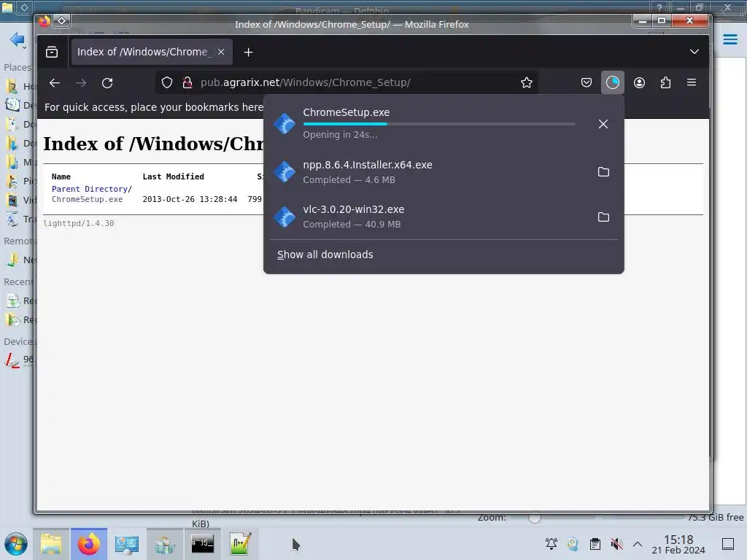Open Firefox application hamburger menu

click(x=692, y=83)
